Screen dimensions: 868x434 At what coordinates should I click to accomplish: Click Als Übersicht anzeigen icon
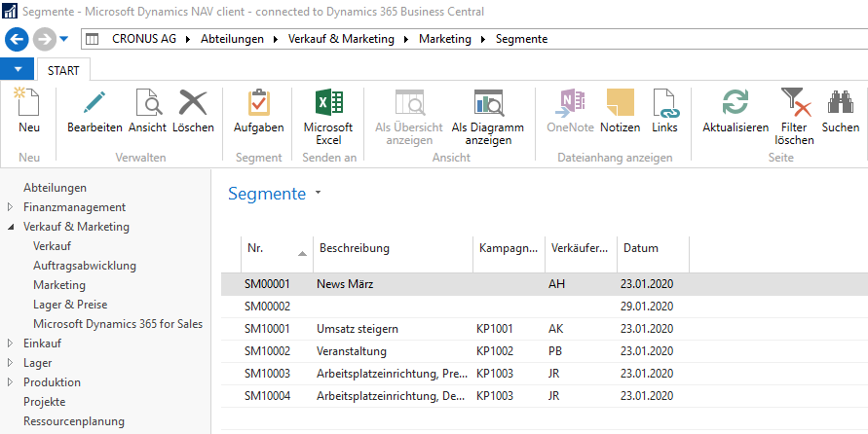(409, 102)
